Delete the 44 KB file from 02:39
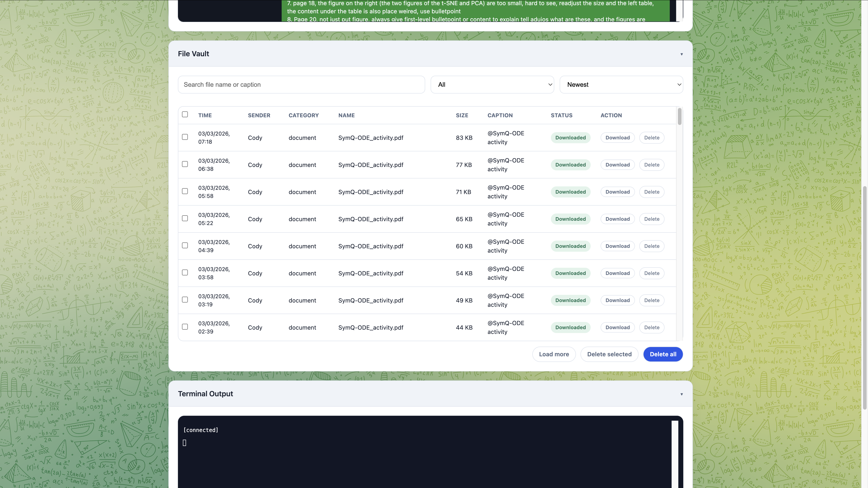Screen dimensions: 868x488 652,327
